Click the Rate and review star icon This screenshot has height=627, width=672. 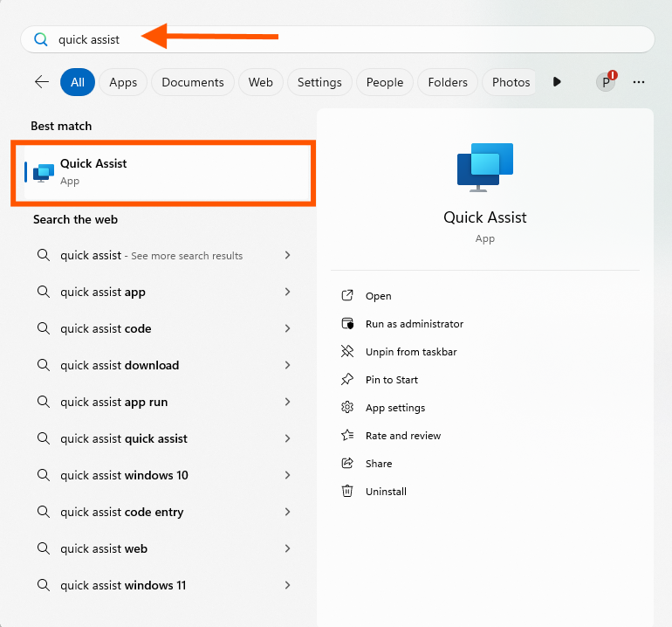click(x=347, y=435)
